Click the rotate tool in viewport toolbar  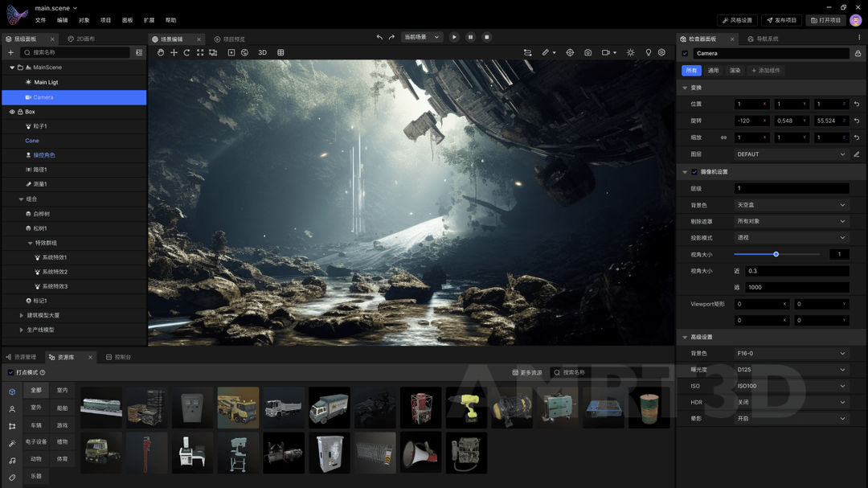pyautogui.click(x=186, y=52)
